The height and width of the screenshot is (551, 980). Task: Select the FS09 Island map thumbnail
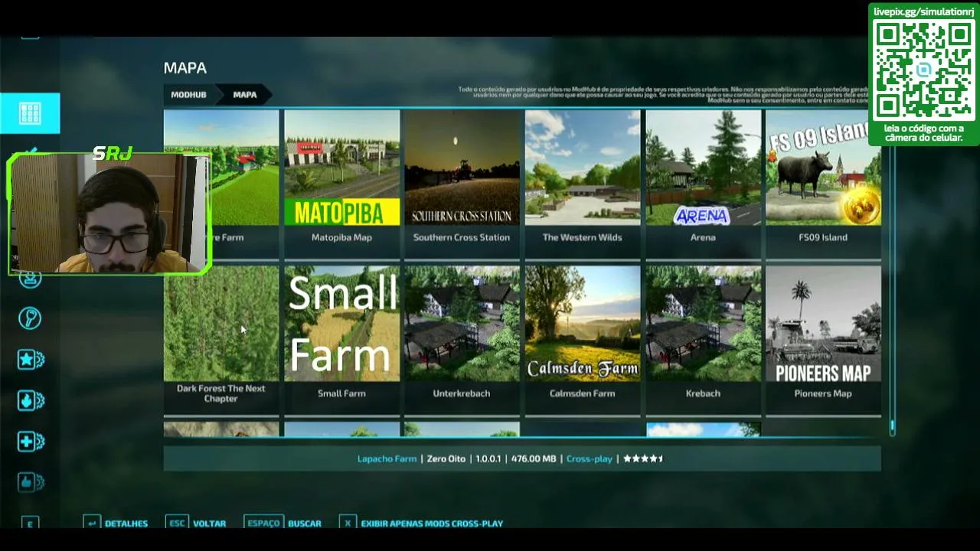[x=823, y=168]
